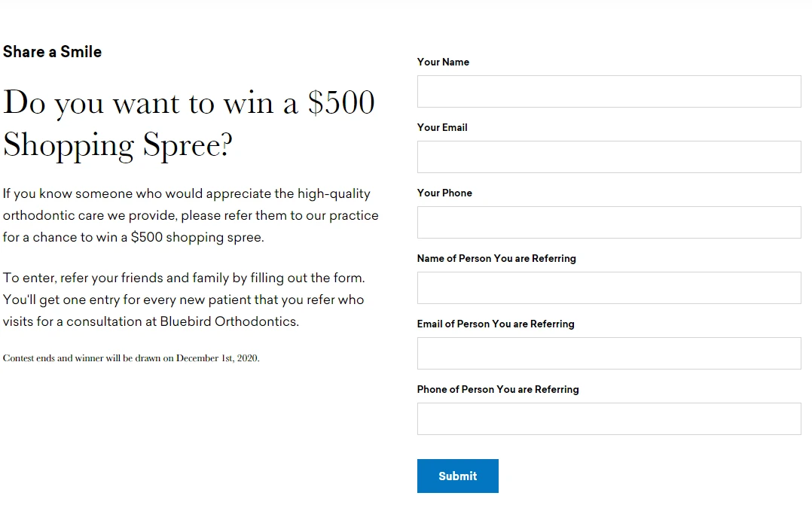Click the "Share a Smile" heading

coord(52,52)
